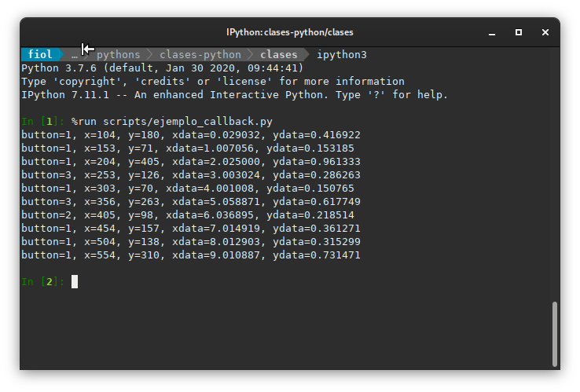The width and height of the screenshot is (580, 392).
Task: Click the vertical scrollbar thumb
Action: [555, 333]
